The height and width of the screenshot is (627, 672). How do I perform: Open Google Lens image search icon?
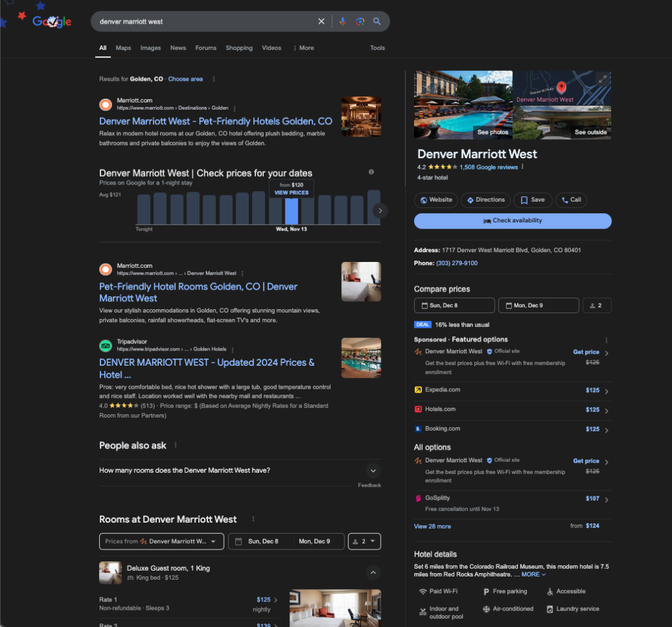[x=360, y=22]
